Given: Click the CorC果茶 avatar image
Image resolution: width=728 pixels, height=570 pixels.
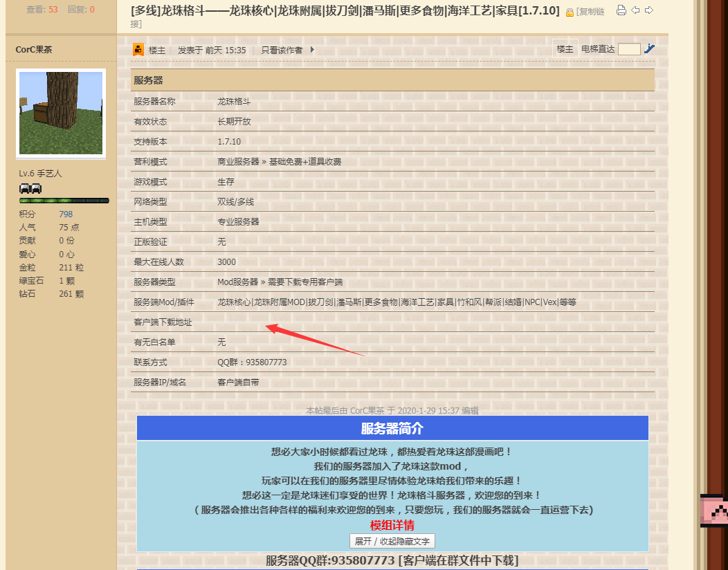Looking at the screenshot, I should 61,113.
